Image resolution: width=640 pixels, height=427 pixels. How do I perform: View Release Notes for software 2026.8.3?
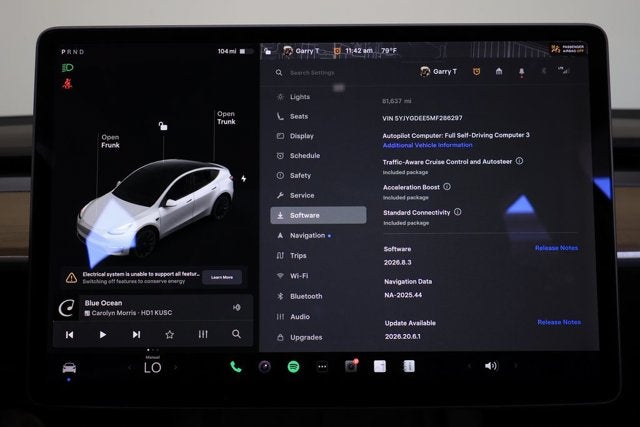coord(556,248)
